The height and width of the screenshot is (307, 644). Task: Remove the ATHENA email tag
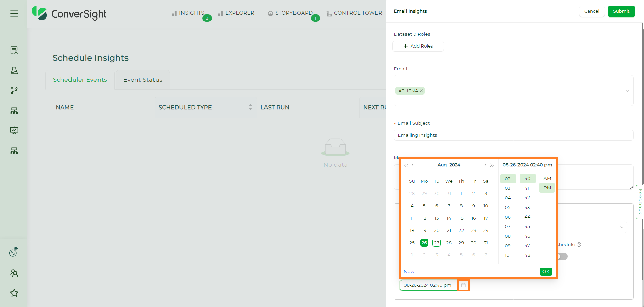421,91
